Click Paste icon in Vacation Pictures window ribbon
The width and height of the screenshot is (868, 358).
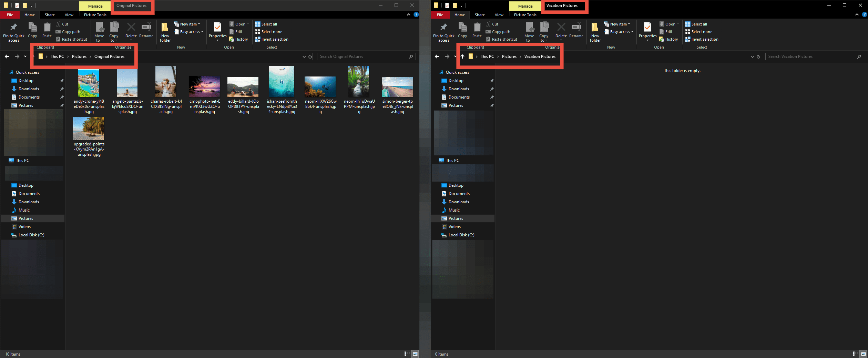[x=477, y=30]
